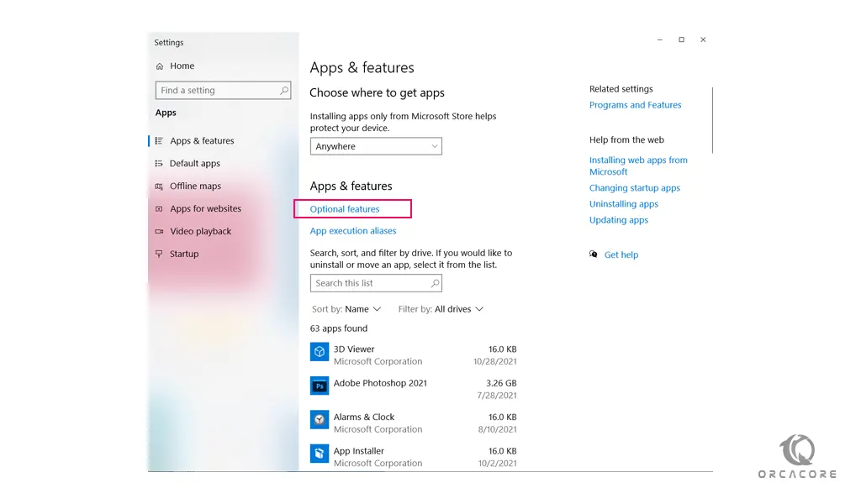
Task: Click the Get help chat icon
Action: 594,255
